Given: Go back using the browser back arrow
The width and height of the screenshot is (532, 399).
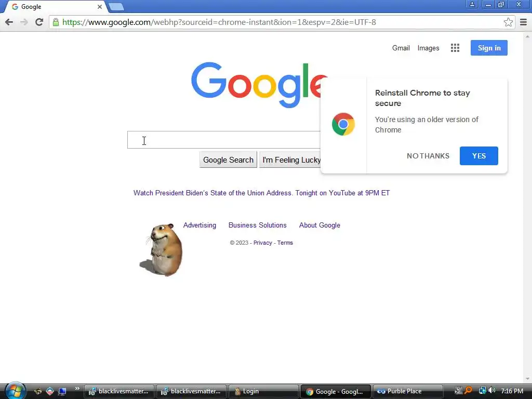Looking at the screenshot, I should pos(9,22).
